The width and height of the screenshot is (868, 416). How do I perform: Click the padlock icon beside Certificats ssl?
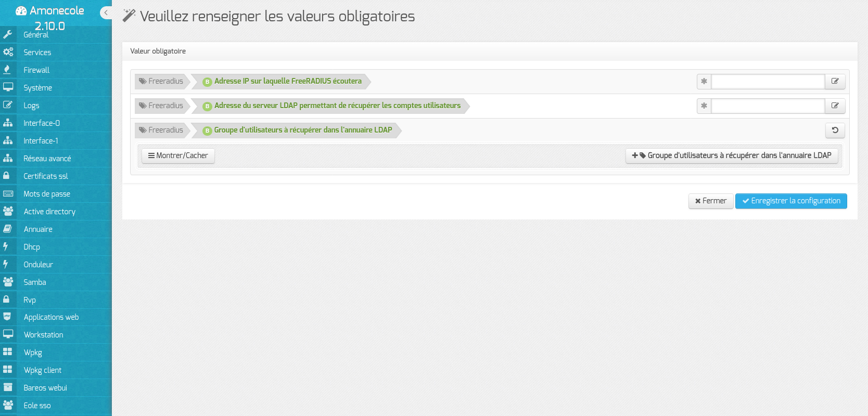pyautogui.click(x=7, y=176)
